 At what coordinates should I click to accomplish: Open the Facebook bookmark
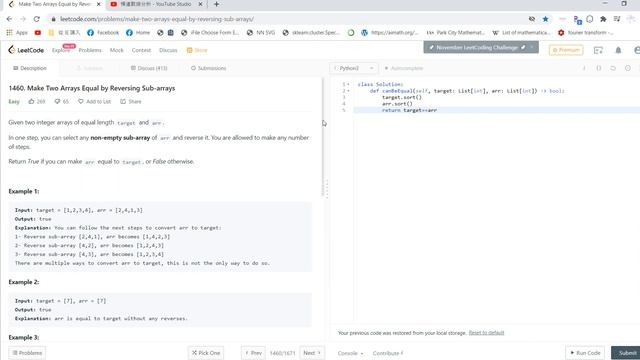coord(103,33)
